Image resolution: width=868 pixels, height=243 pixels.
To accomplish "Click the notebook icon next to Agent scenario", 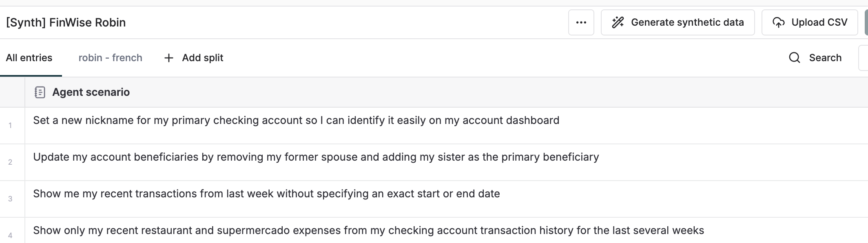I will point(40,92).
